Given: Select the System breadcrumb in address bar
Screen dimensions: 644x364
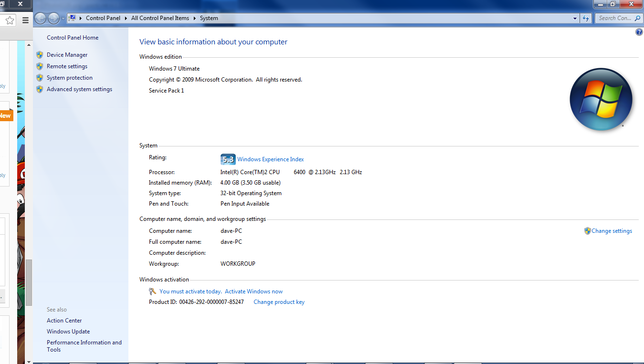Looking at the screenshot, I should [209, 18].
